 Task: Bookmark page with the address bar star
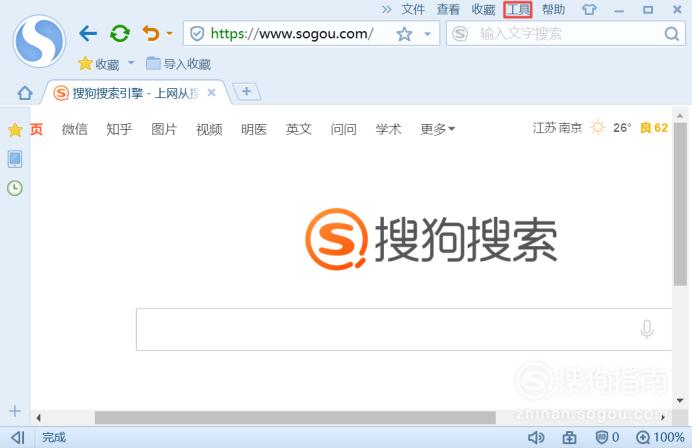pos(404,34)
